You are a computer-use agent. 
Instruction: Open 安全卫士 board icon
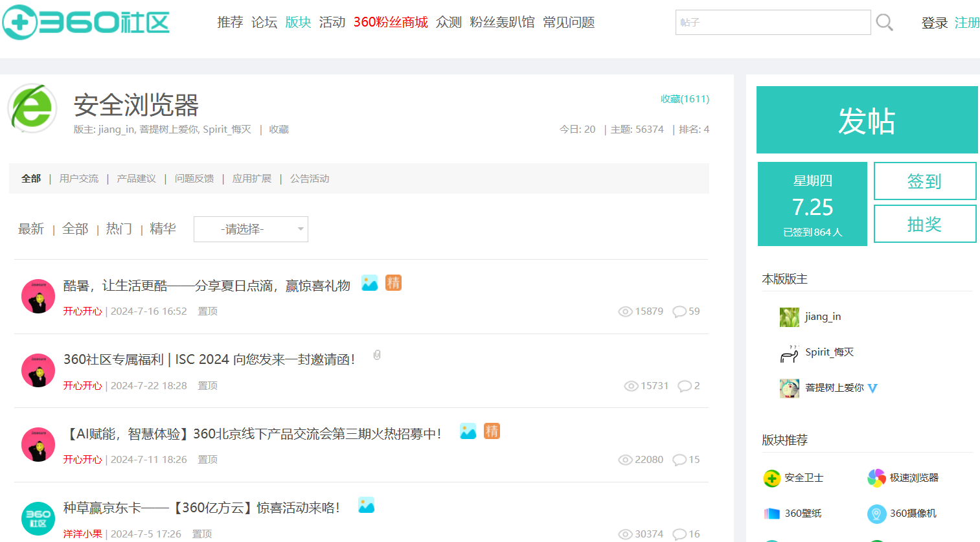(x=771, y=479)
